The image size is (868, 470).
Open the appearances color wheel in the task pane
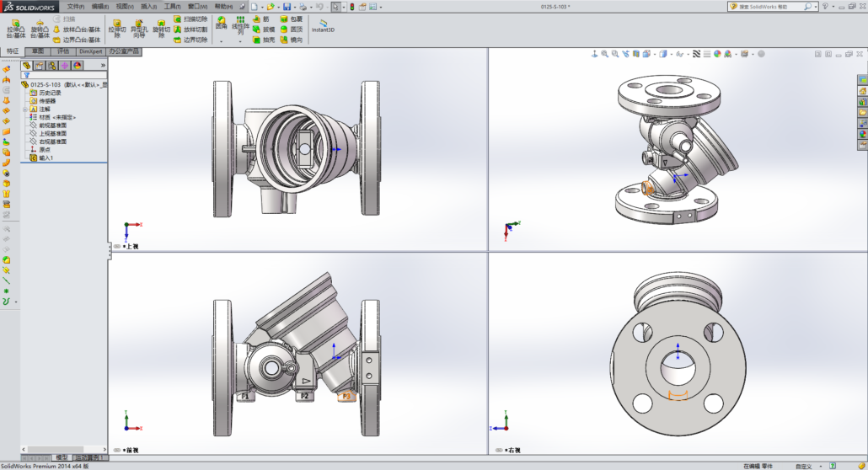[862, 133]
